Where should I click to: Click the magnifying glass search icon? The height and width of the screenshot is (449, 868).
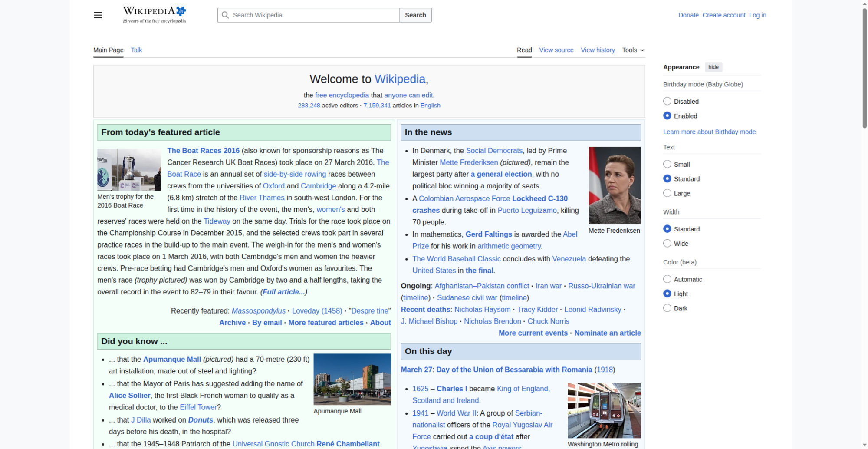[225, 15]
